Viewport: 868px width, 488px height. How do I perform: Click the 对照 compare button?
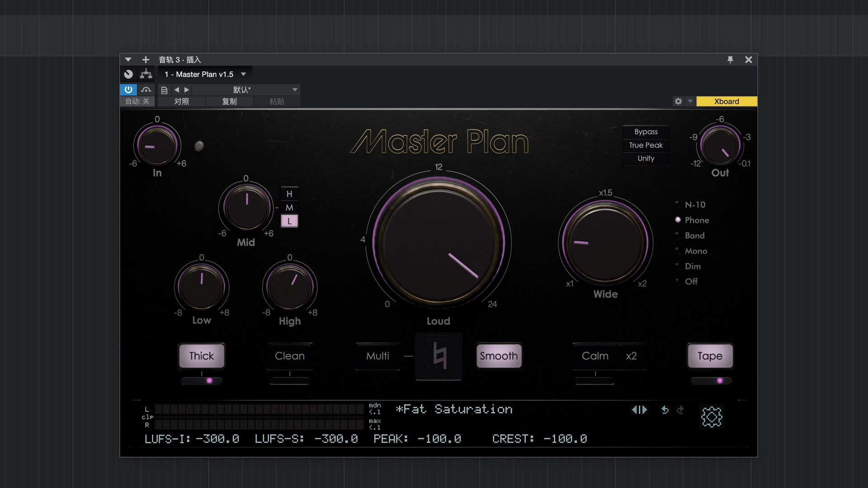182,101
